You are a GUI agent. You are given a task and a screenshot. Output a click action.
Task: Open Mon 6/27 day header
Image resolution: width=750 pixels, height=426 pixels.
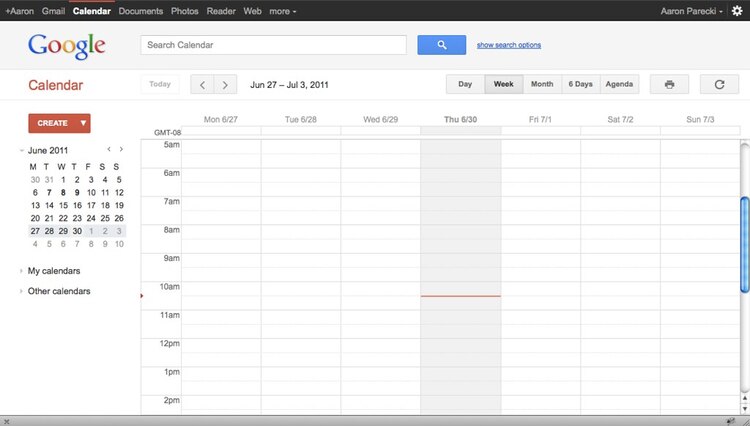(221, 120)
